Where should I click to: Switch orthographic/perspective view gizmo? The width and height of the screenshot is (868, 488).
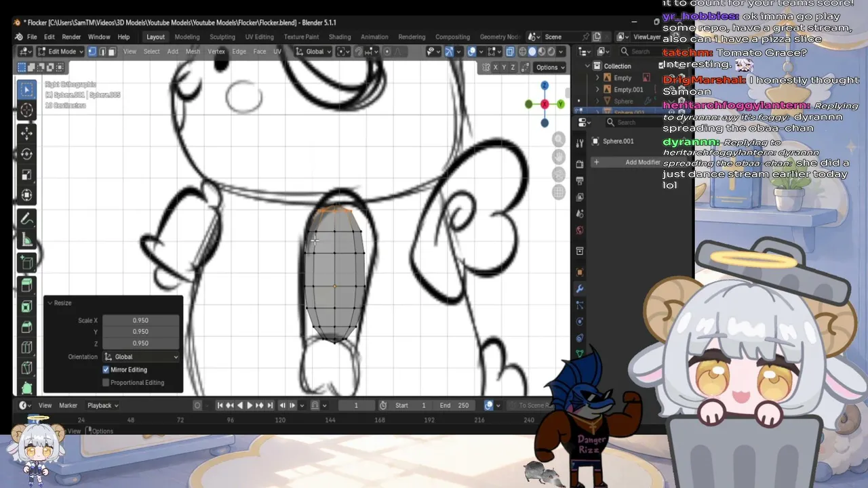(x=559, y=192)
